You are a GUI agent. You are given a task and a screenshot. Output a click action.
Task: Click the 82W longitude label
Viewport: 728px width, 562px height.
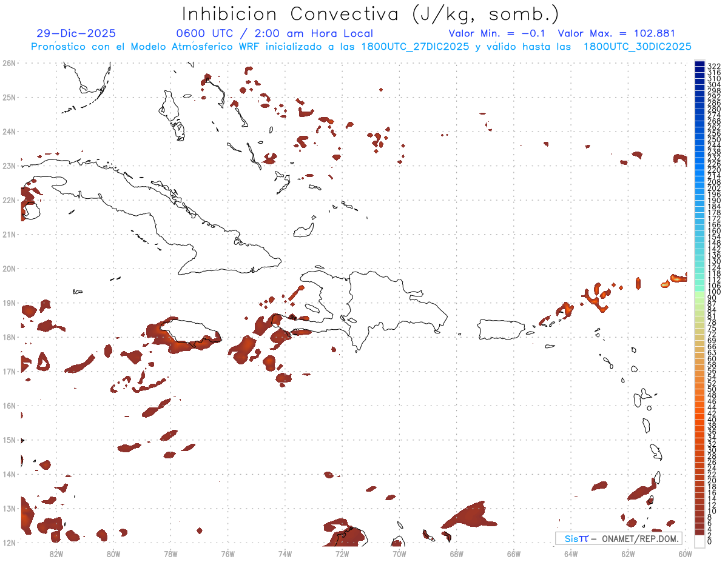tap(56, 553)
